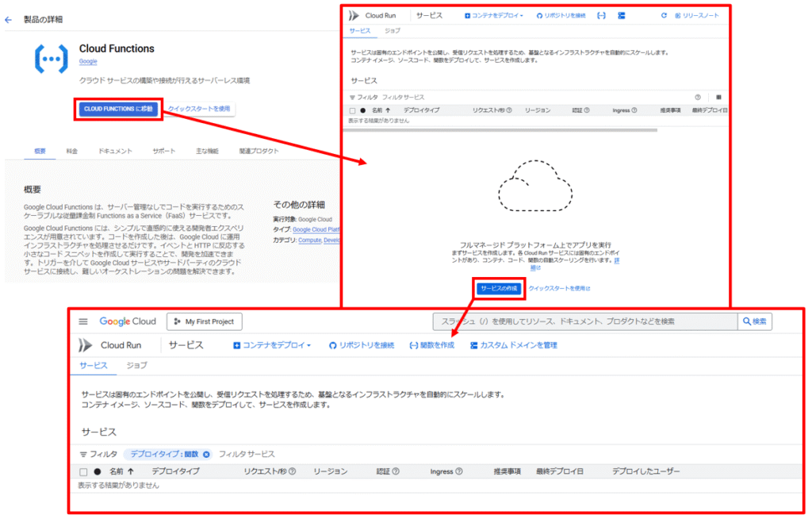Screen dimensions: 812x519
Task: Open the ドキュメント tab
Action: pyautogui.click(x=115, y=151)
